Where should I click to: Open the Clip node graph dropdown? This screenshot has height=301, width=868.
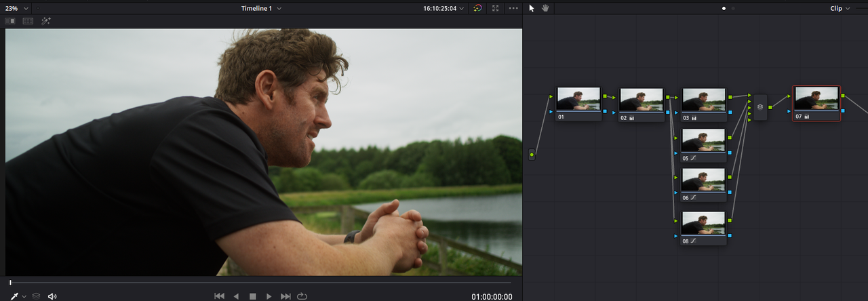[x=840, y=8]
